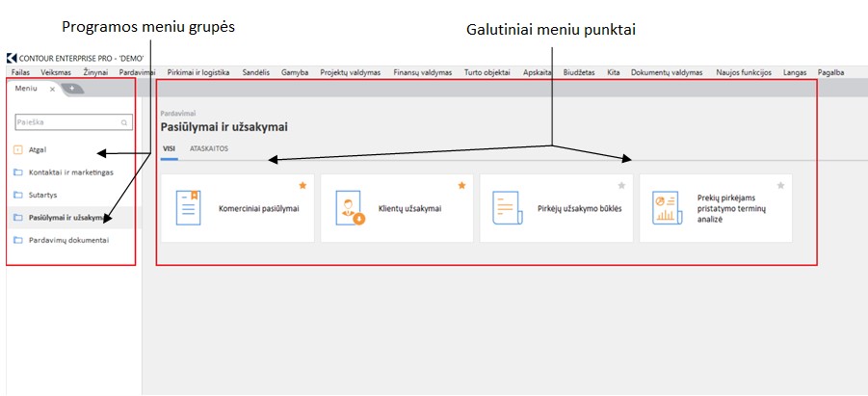Viewport: 868px width, 396px height.
Task: Open the Projektų valdymas menu
Action: 351,72
